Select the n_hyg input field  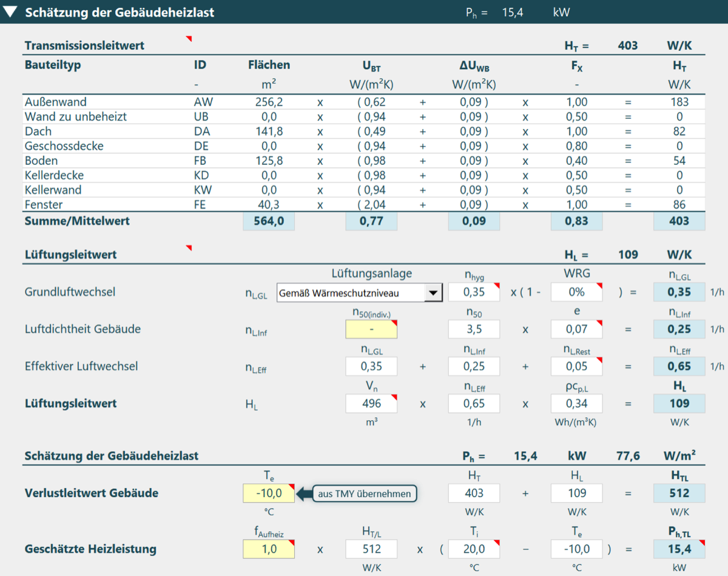click(x=474, y=292)
